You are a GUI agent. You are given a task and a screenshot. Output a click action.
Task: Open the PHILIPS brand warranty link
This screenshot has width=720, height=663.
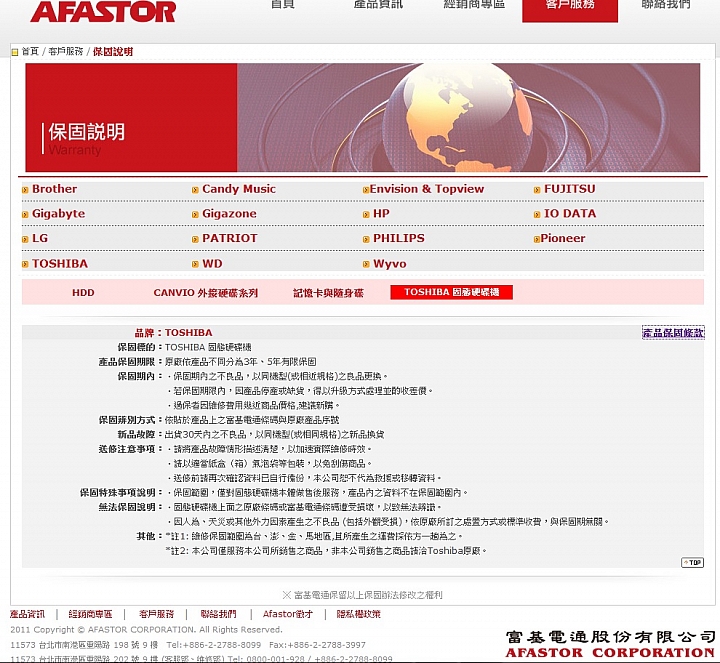pos(399,238)
